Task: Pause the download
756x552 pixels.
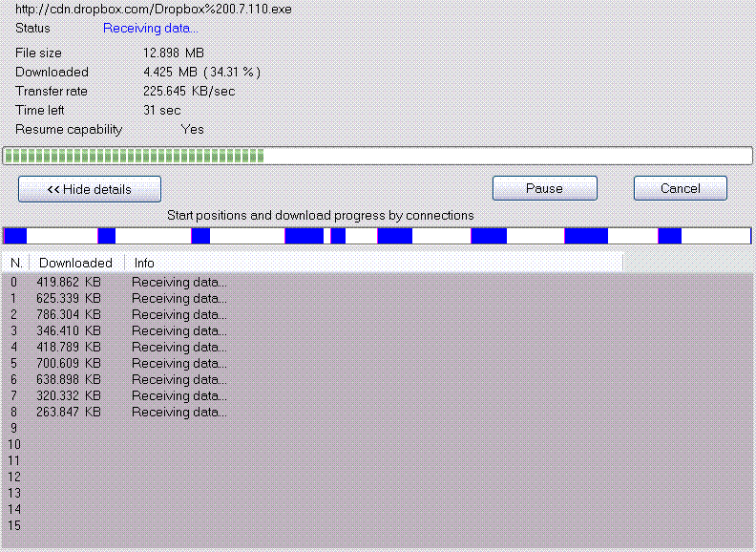Action: pos(545,188)
